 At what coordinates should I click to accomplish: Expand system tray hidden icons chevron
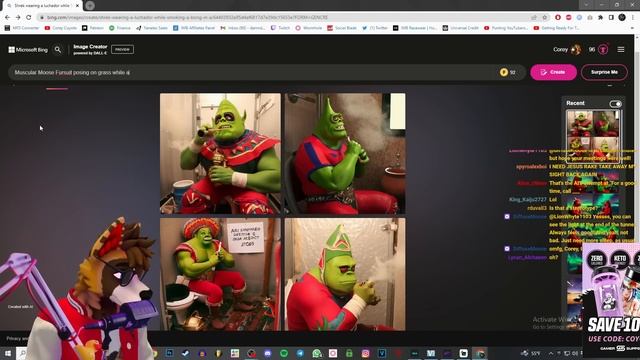click(x=551, y=353)
